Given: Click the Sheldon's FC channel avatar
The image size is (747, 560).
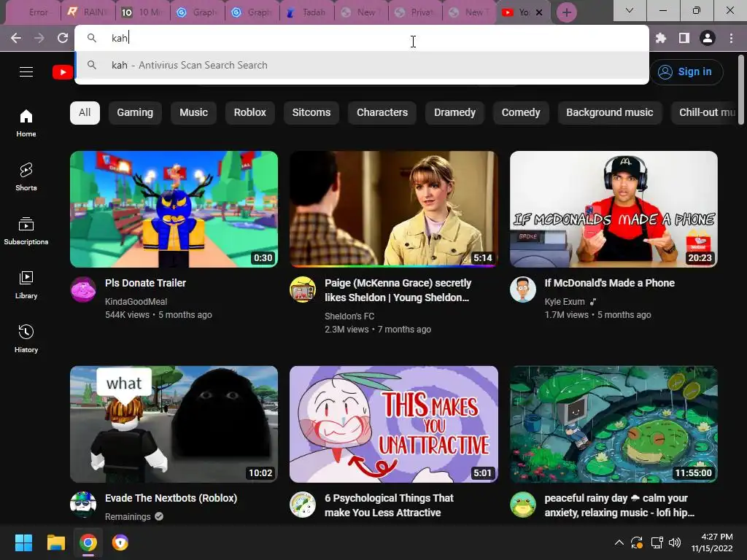Looking at the screenshot, I should click(303, 289).
